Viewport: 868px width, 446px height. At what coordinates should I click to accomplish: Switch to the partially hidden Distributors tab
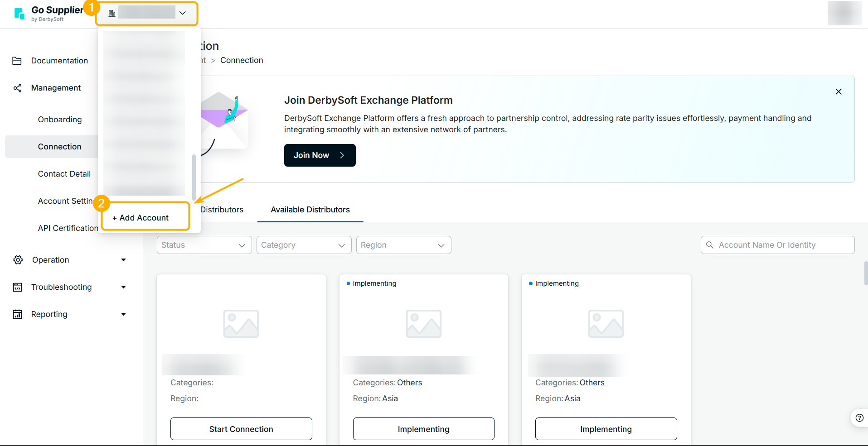(x=222, y=210)
